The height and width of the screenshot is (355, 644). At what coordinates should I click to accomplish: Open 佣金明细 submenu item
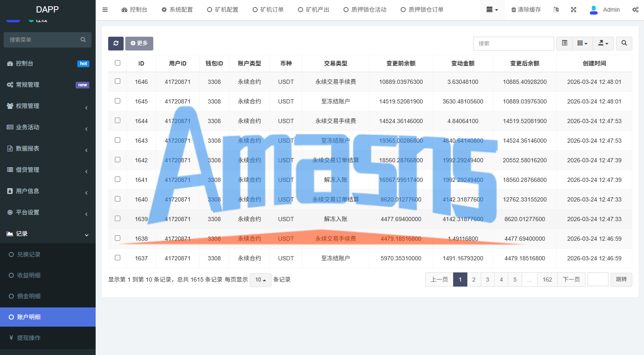pyautogui.click(x=48, y=296)
